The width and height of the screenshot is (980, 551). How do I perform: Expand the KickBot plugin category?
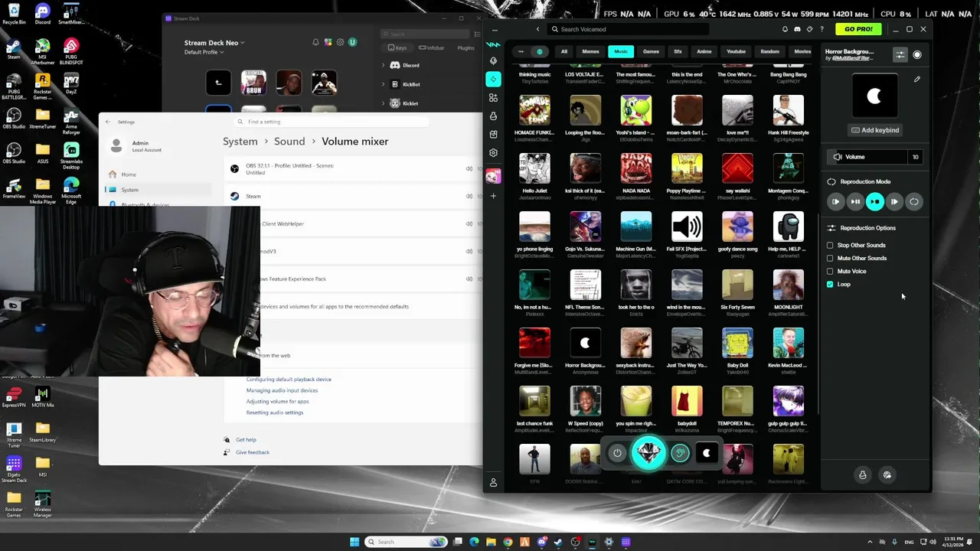[384, 84]
